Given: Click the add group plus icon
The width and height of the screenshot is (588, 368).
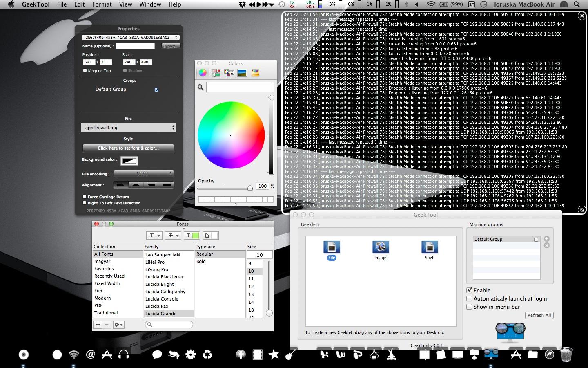Looking at the screenshot, I should pos(547,239).
